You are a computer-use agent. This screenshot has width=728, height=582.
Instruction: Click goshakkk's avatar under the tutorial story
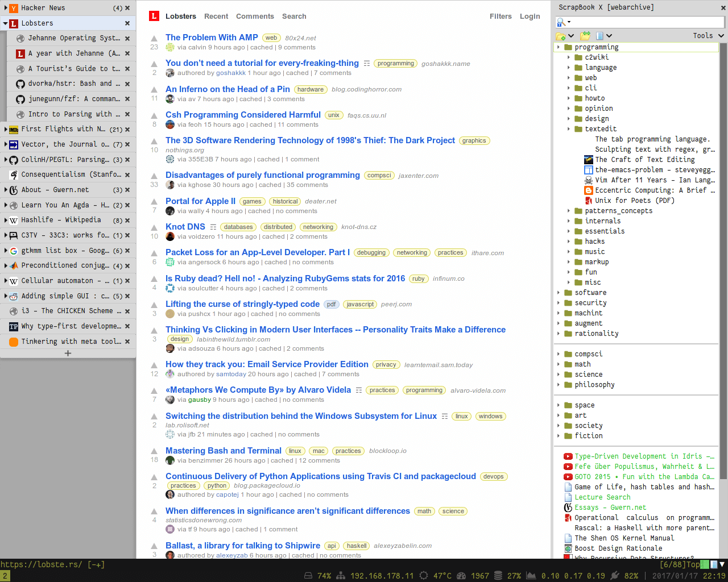coord(170,73)
